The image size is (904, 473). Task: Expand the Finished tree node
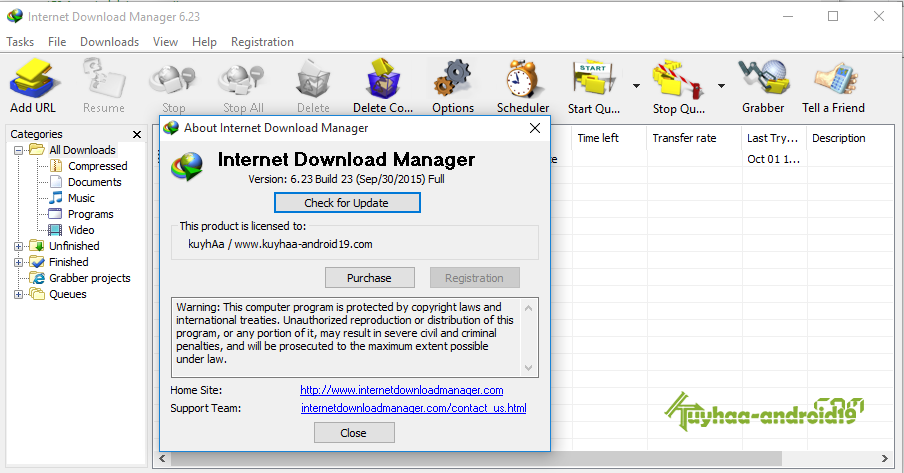(18, 262)
